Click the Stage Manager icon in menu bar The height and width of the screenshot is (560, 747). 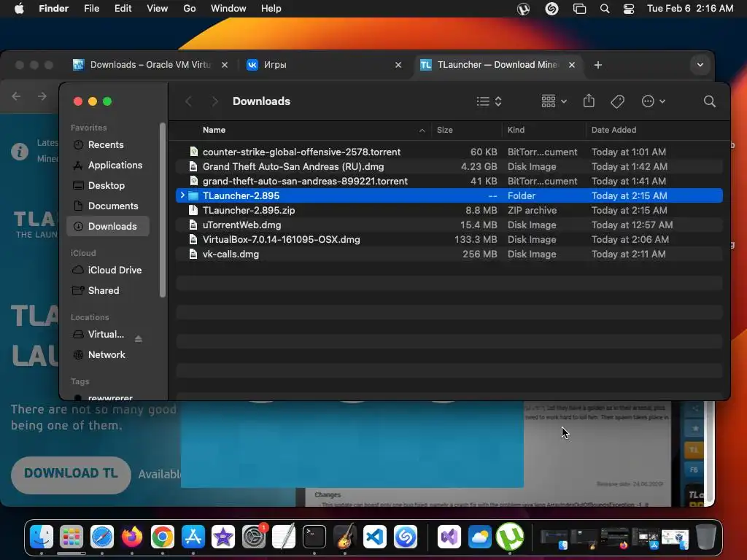point(579,9)
